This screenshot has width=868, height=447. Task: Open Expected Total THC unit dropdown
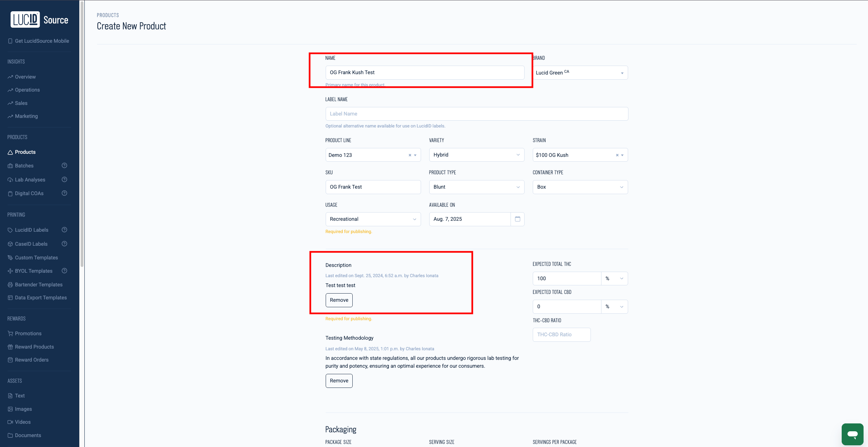[614, 279]
